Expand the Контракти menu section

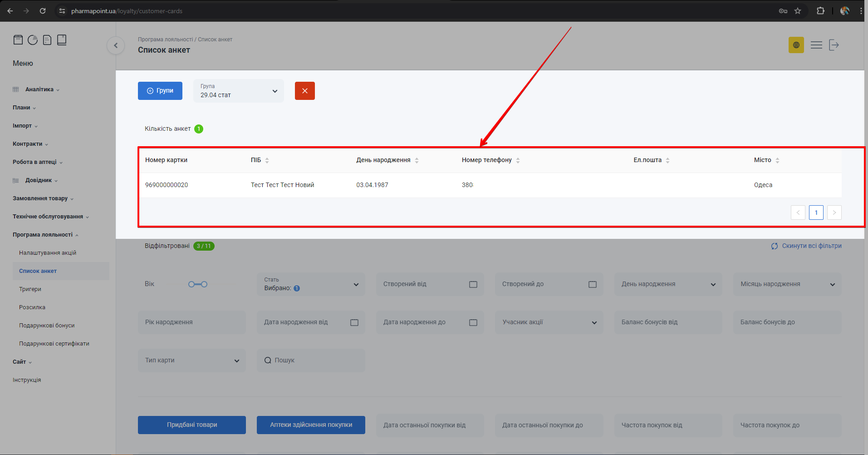click(x=30, y=144)
